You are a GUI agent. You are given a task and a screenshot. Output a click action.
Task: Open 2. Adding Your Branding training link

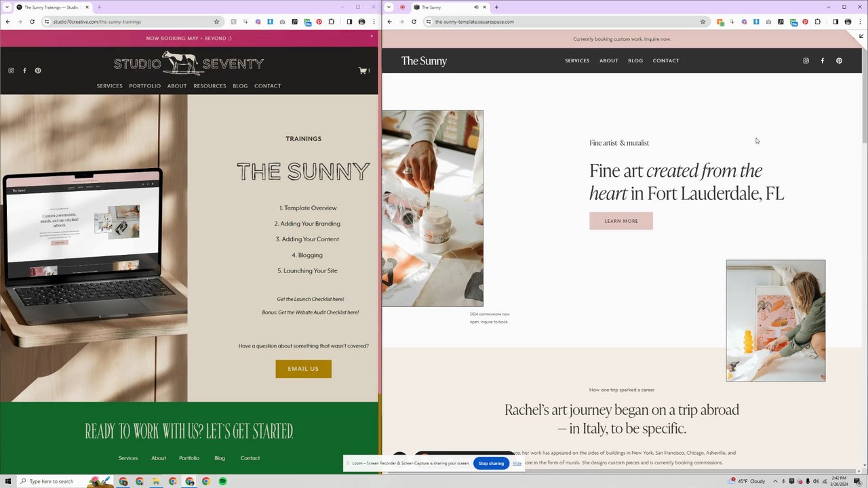tap(307, 224)
